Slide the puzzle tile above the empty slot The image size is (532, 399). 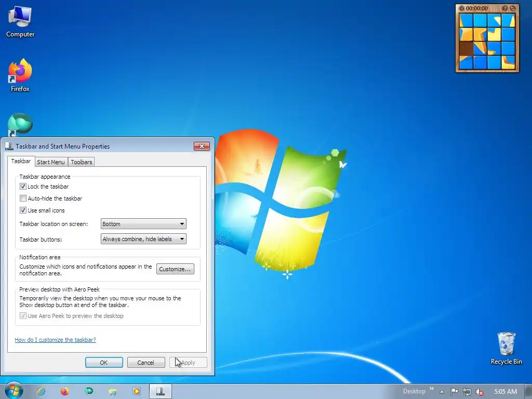(466, 34)
